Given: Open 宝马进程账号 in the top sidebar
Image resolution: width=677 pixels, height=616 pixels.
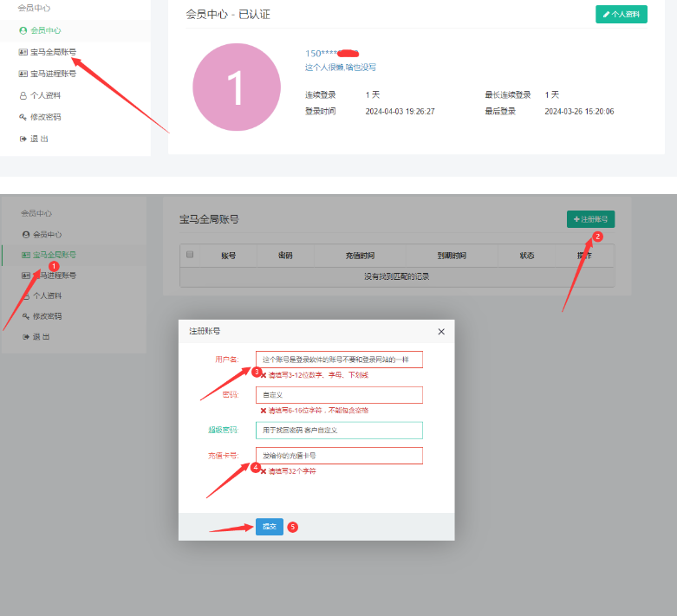Looking at the screenshot, I should [53, 74].
